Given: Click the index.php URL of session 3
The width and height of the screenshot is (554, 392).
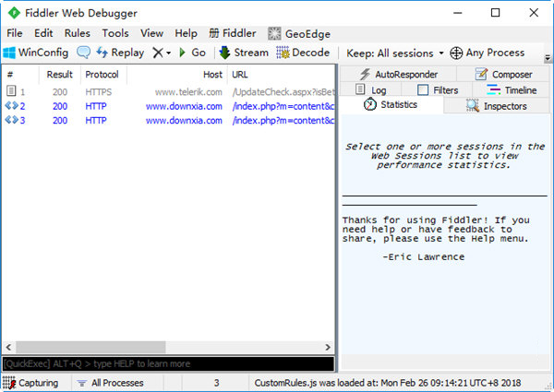Looking at the screenshot, I should [x=283, y=120].
